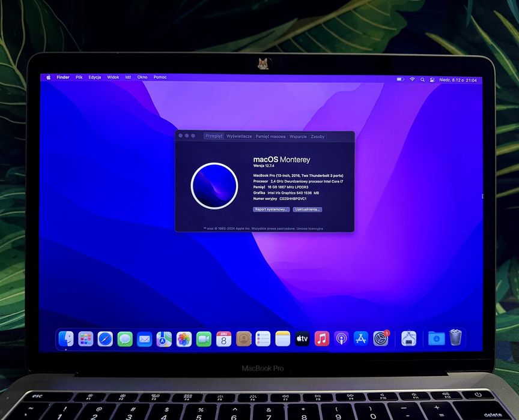Screen dimensions: 519x420
Task: Launch Safari from the Dock
Action: coord(105,338)
